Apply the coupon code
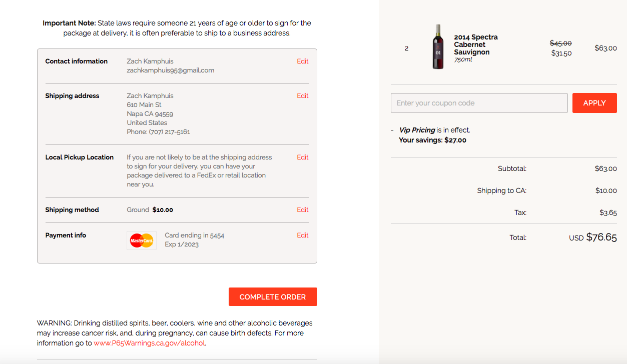The width and height of the screenshot is (627, 364). coord(594,103)
